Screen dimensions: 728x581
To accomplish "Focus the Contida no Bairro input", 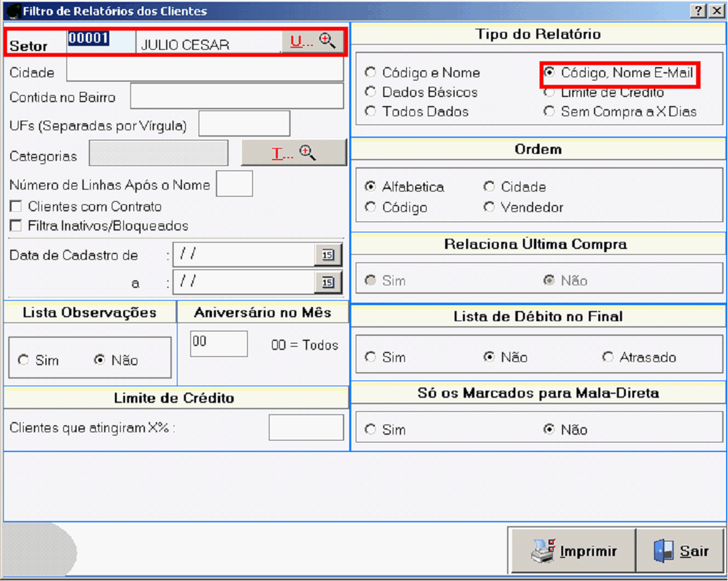I will (236, 96).
